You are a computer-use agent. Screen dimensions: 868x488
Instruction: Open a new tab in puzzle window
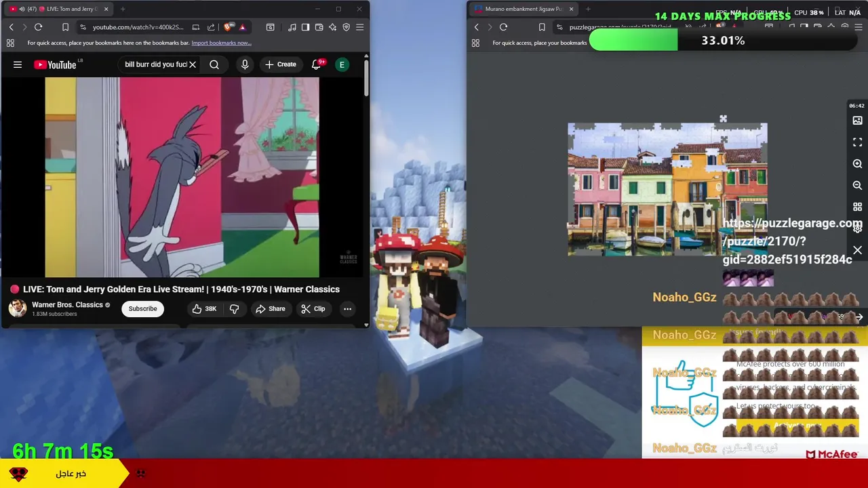588,9
